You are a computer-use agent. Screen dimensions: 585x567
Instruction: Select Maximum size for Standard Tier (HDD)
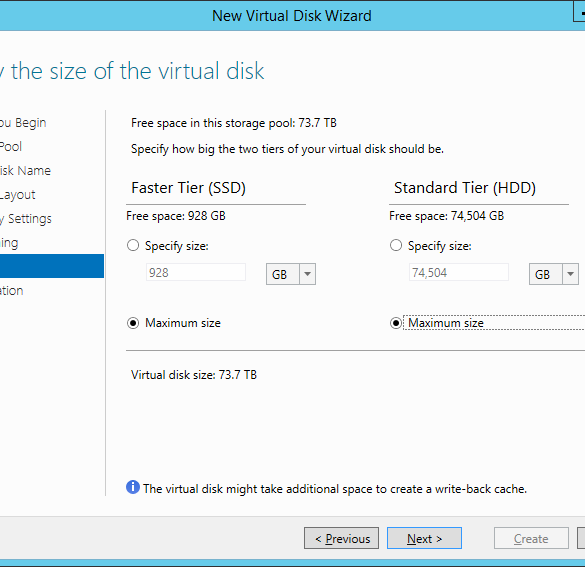click(x=395, y=323)
